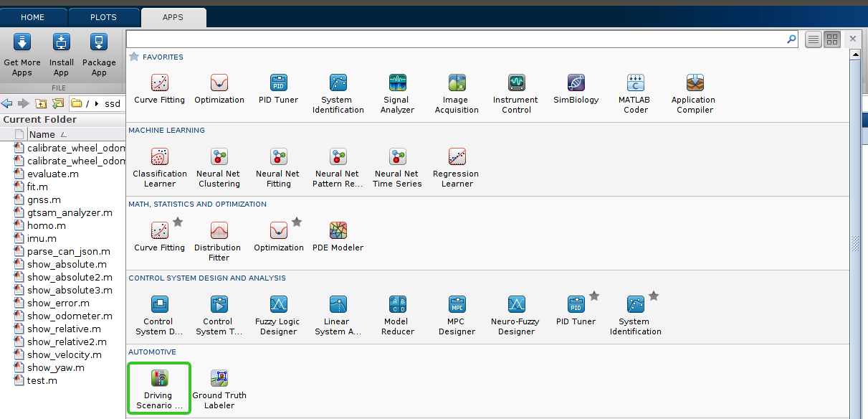
Task: Launch Linear System Analyzer app
Action: point(338,315)
